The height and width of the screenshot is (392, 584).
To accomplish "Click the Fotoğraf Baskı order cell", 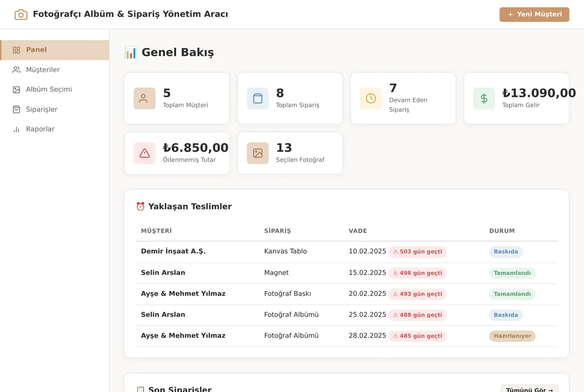I will 288,294.
